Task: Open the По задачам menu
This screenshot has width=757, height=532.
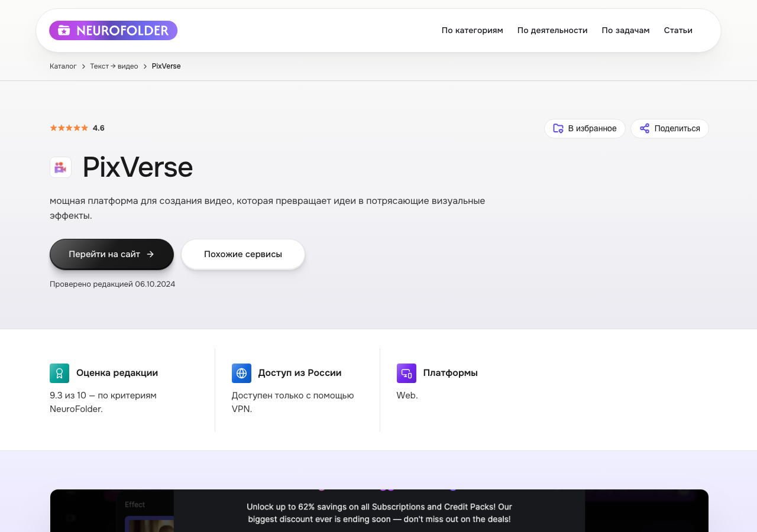Action: pyautogui.click(x=626, y=30)
